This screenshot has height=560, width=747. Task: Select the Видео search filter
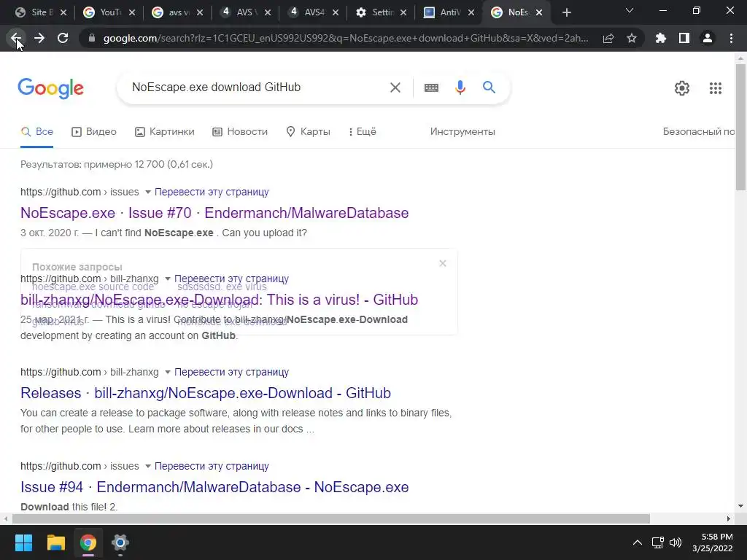[94, 131]
